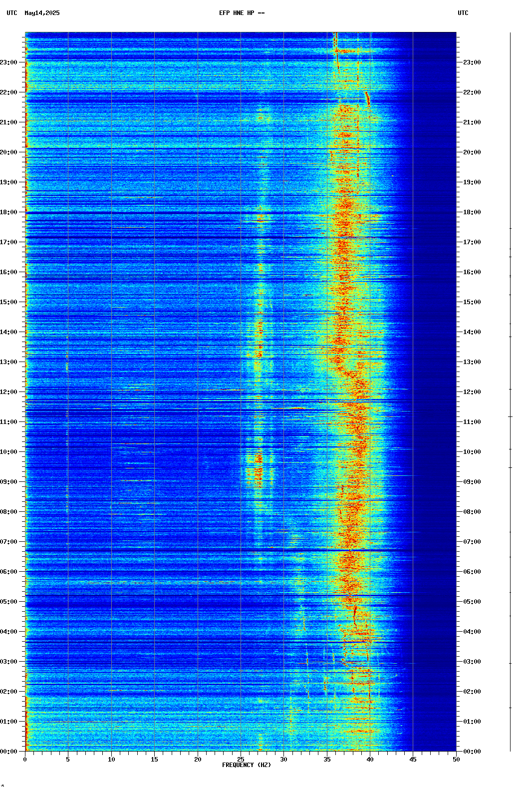Select frequency tick label 15
Viewport: 532px width, 791px height.
154,760
